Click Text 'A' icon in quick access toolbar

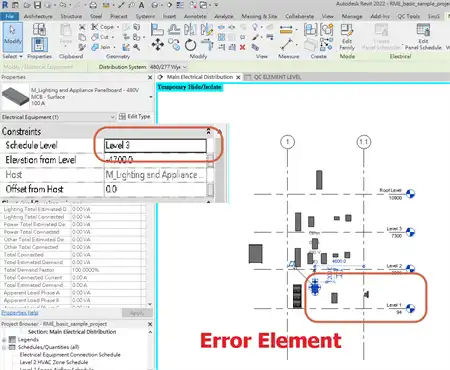(142, 5)
